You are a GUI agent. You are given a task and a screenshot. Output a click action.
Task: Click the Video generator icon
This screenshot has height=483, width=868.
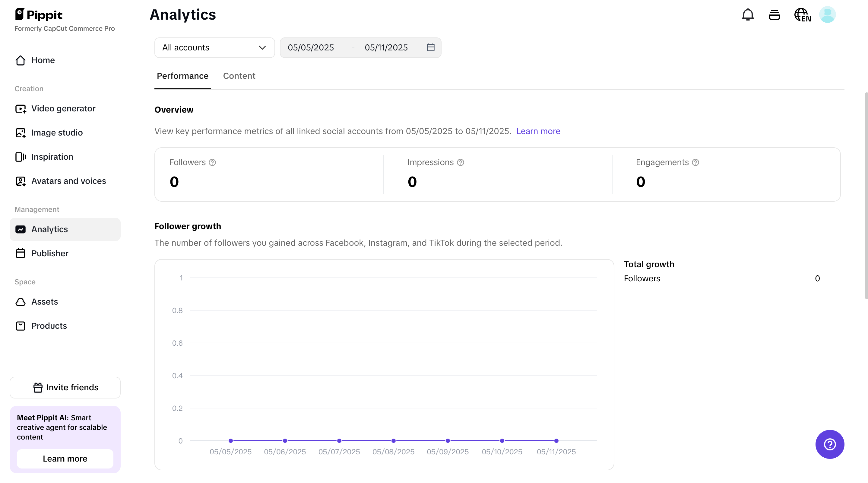point(21,109)
